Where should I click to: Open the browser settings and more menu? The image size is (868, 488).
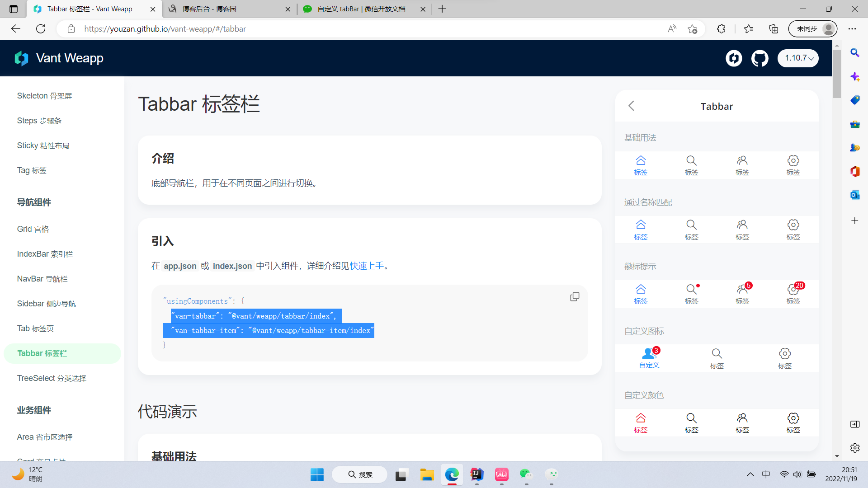[x=852, y=29]
